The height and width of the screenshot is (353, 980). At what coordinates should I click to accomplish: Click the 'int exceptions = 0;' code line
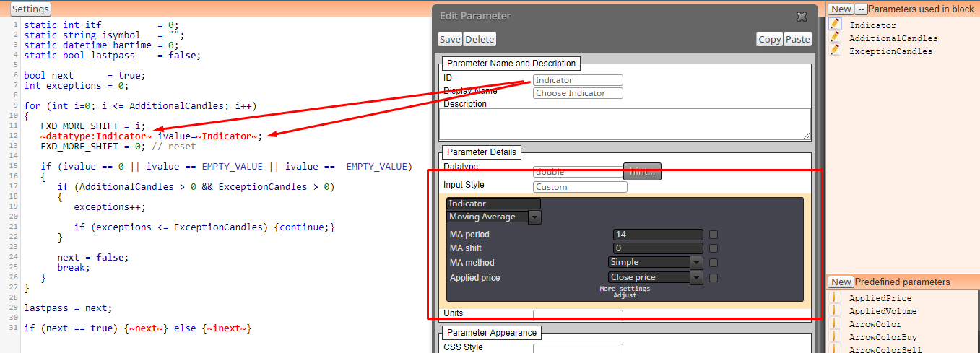[77, 85]
